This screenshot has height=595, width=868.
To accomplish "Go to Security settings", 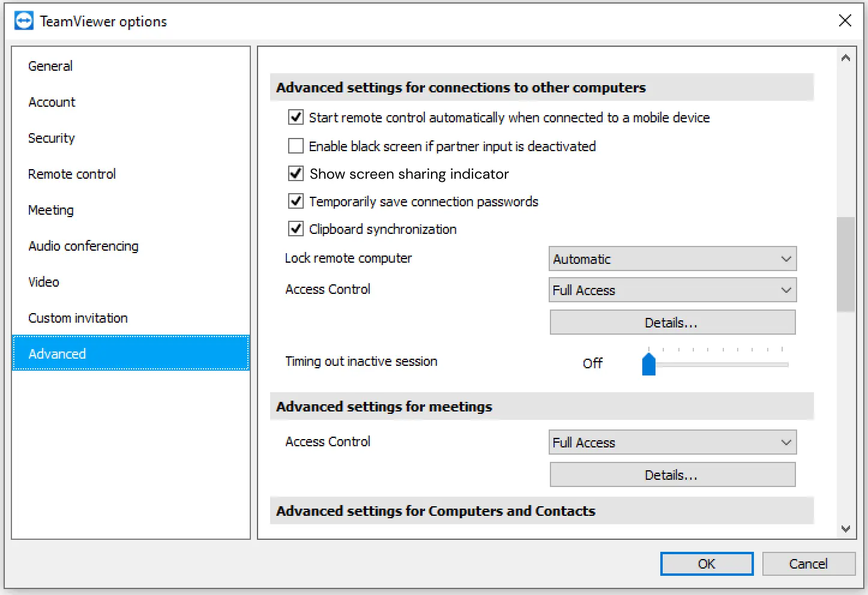I will tap(131, 138).
